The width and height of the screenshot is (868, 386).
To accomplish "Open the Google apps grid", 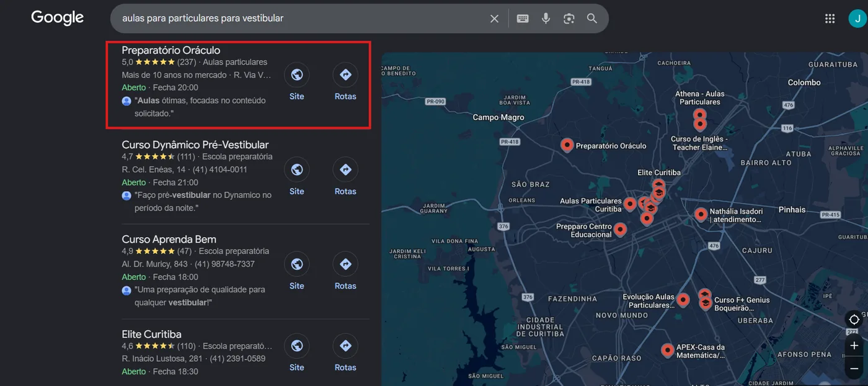I will pyautogui.click(x=830, y=19).
